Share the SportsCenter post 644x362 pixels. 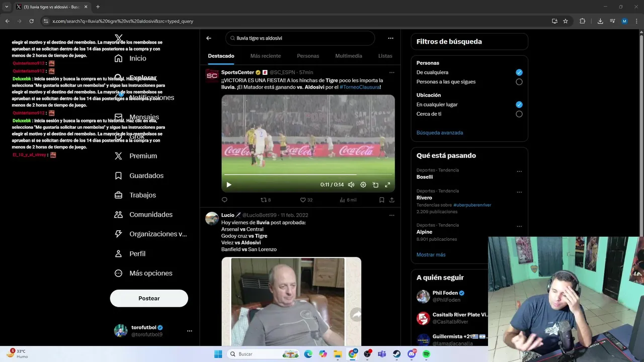click(x=392, y=200)
